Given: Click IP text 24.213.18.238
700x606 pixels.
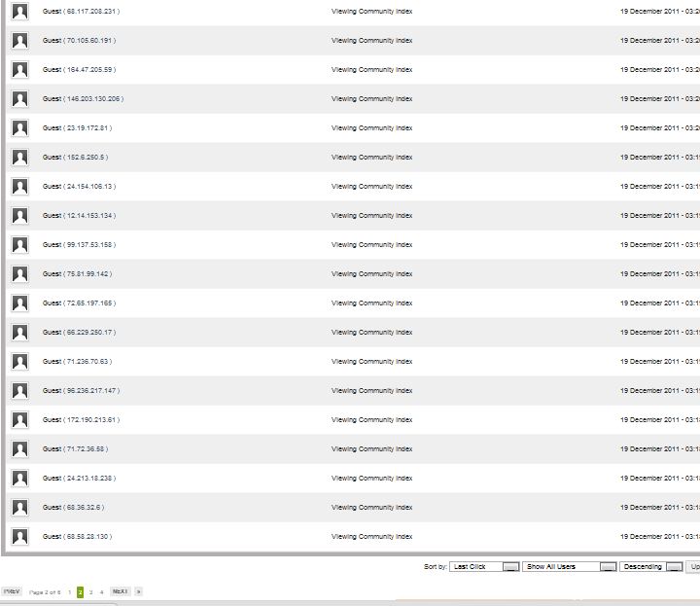Looking at the screenshot, I should click(x=89, y=479).
